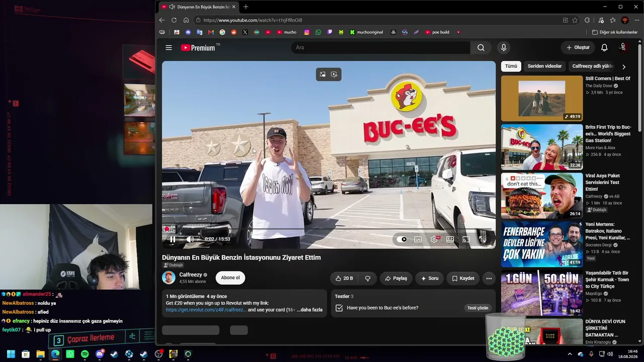Open the Town to City Türkçe thumbnail
The width and height of the screenshot is (644, 362).
[x=542, y=293]
